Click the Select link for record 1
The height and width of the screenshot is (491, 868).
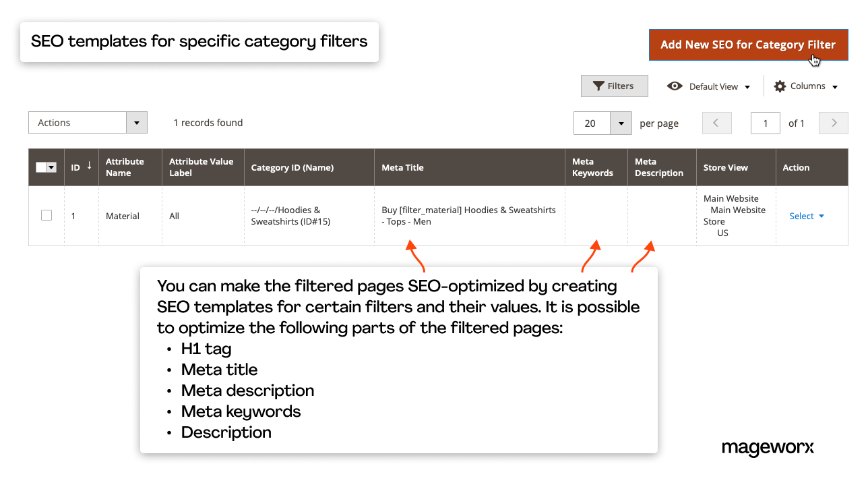801,216
